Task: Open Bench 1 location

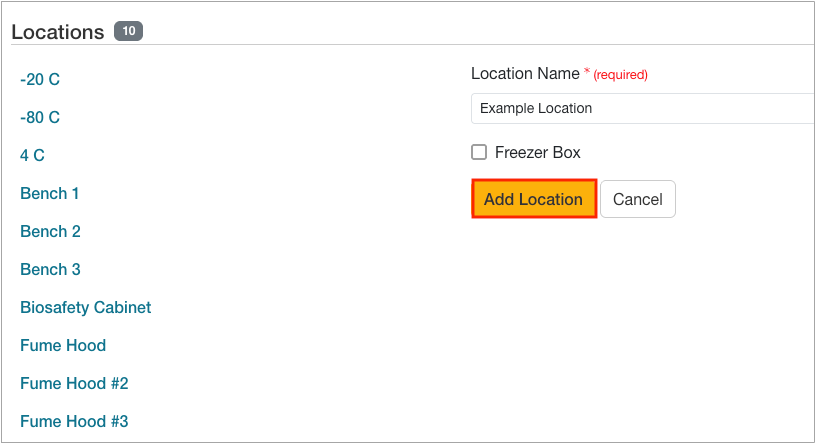Action: click(49, 194)
